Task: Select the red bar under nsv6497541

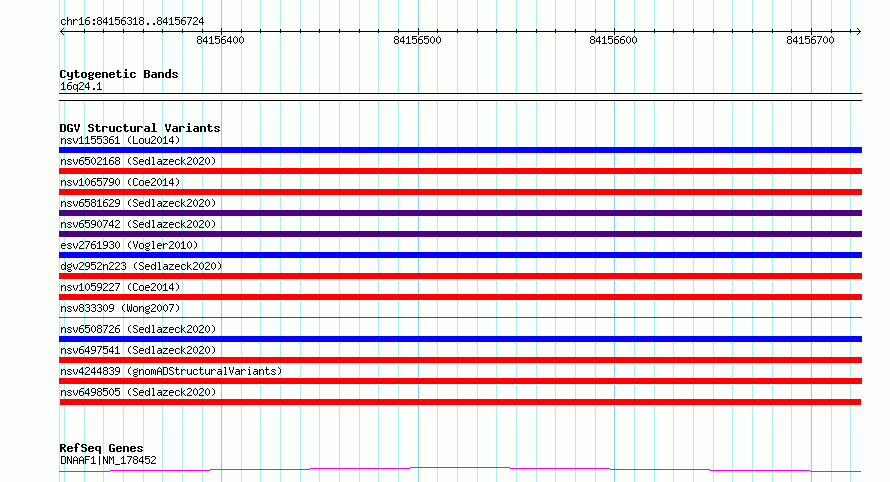Action: [x=460, y=360]
